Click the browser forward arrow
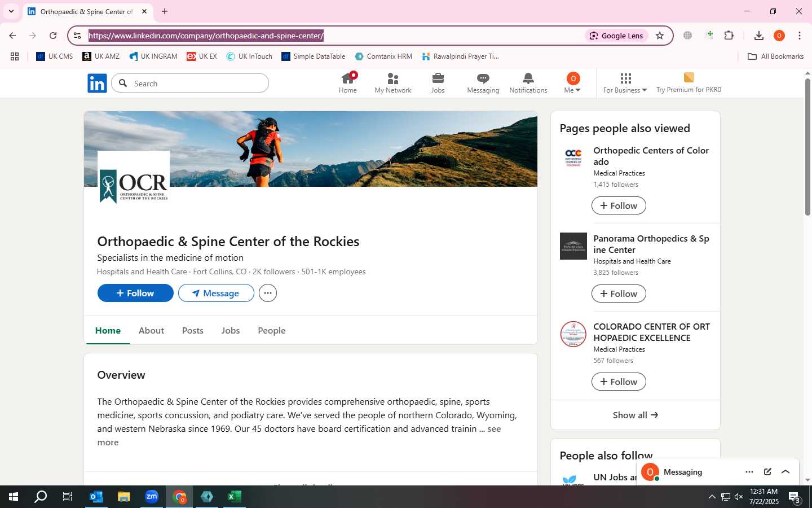This screenshot has height=508, width=812. tap(33, 36)
